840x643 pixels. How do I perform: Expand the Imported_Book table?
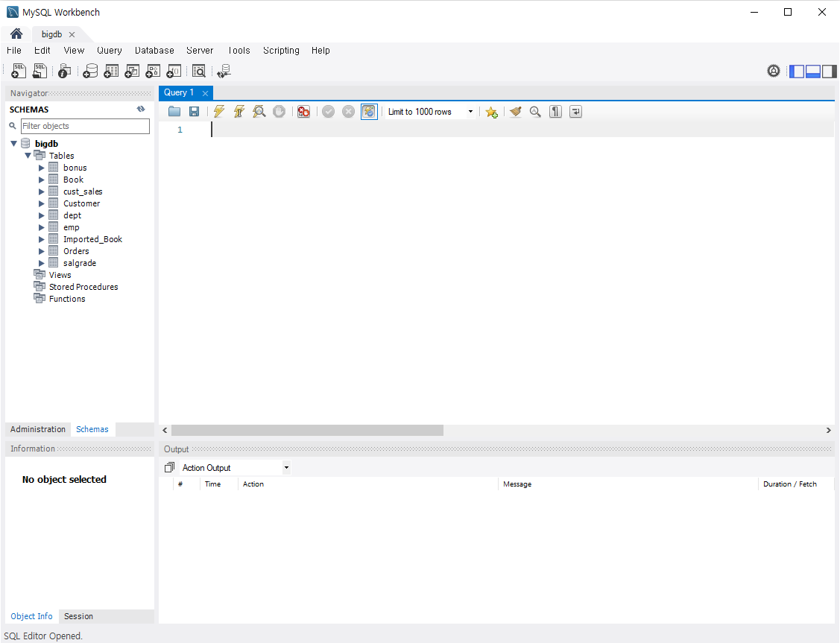41,239
